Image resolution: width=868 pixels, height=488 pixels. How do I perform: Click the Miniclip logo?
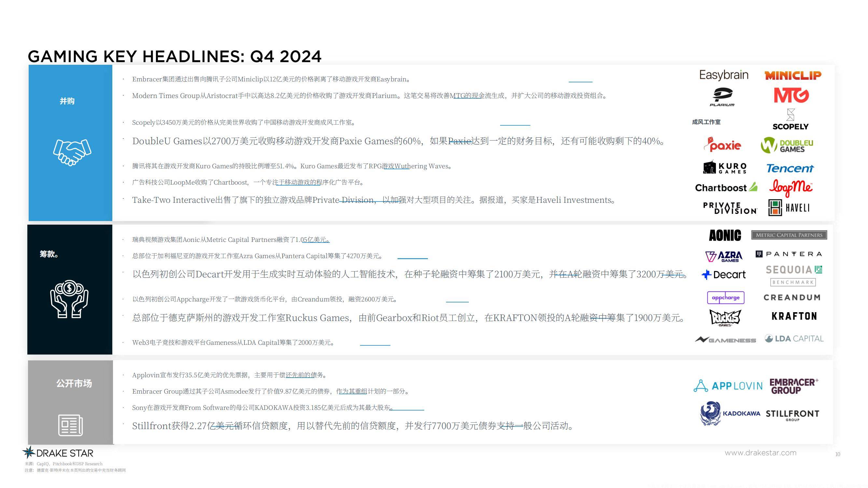[x=793, y=75]
